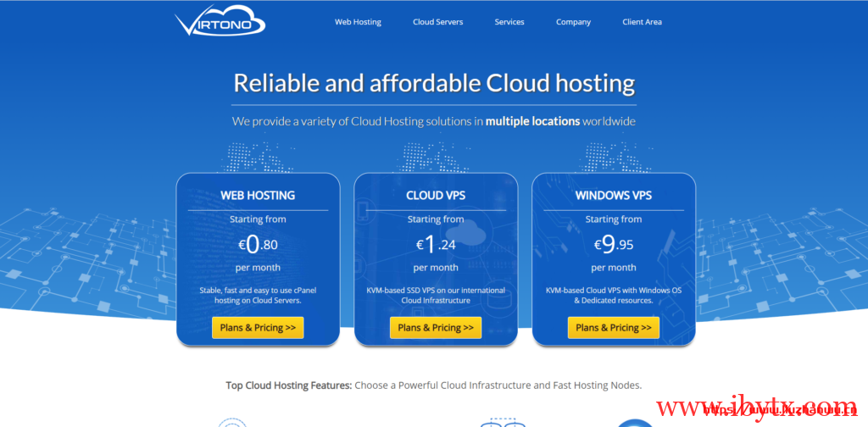
Task: Open the Cloud Servers menu
Action: [x=437, y=22]
